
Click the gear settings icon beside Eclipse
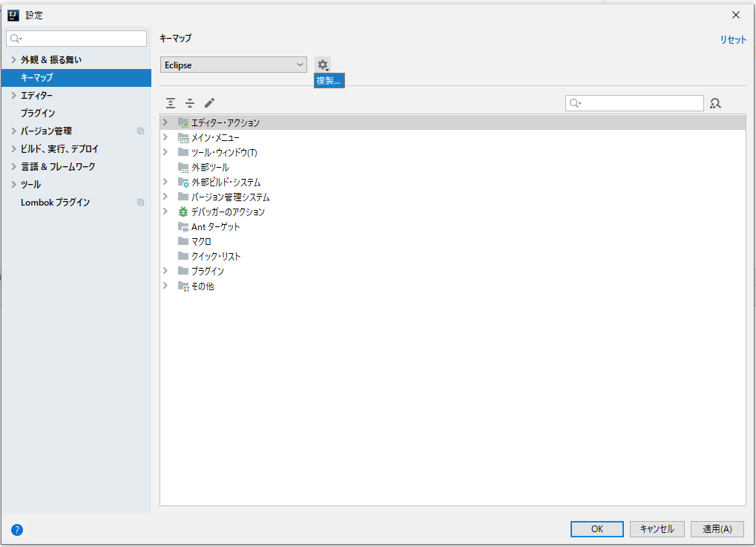point(323,65)
